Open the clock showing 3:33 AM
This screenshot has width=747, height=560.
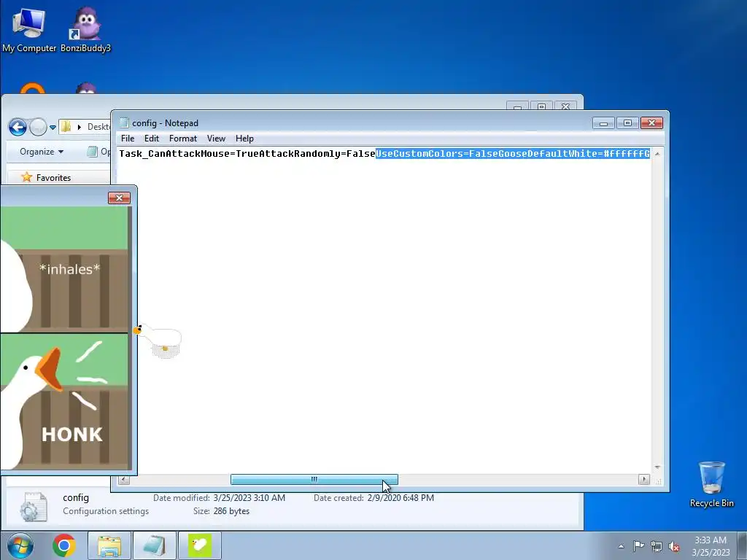coord(711,546)
